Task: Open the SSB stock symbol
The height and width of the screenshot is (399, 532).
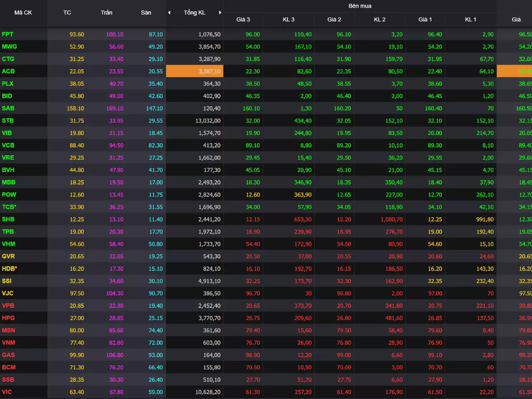Action: [x=8, y=379]
